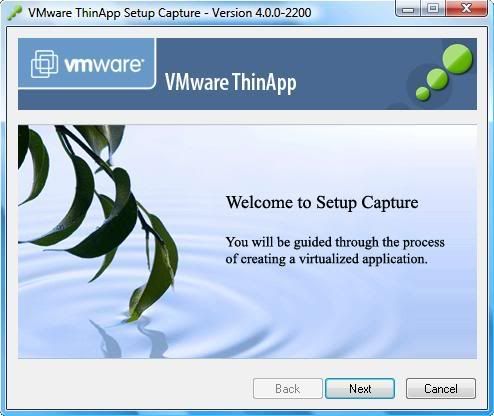Click the Next button
The height and width of the screenshot is (416, 494).
[x=360, y=388]
